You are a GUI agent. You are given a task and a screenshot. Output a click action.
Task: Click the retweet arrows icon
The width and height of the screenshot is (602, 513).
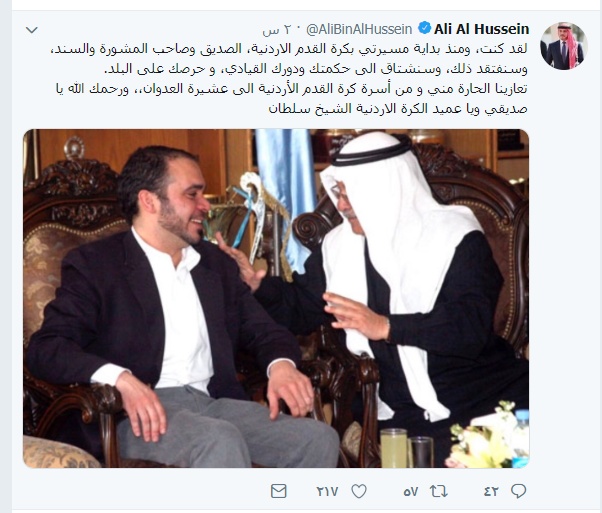tap(439, 491)
